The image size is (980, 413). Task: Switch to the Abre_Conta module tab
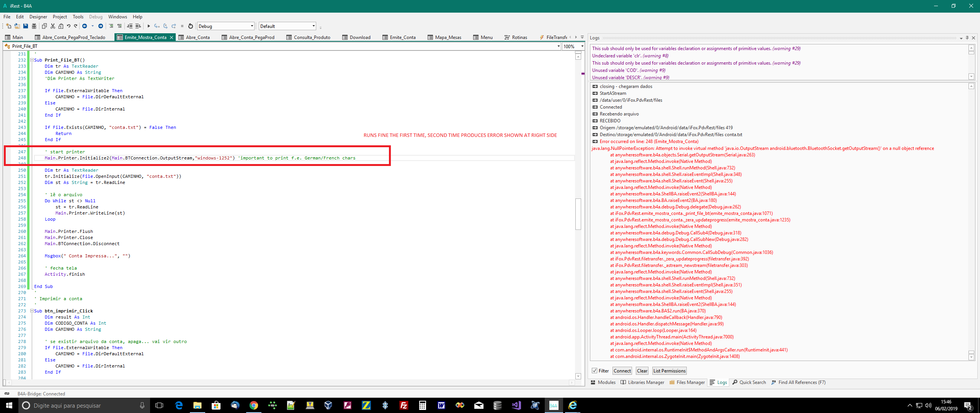pos(198,37)
